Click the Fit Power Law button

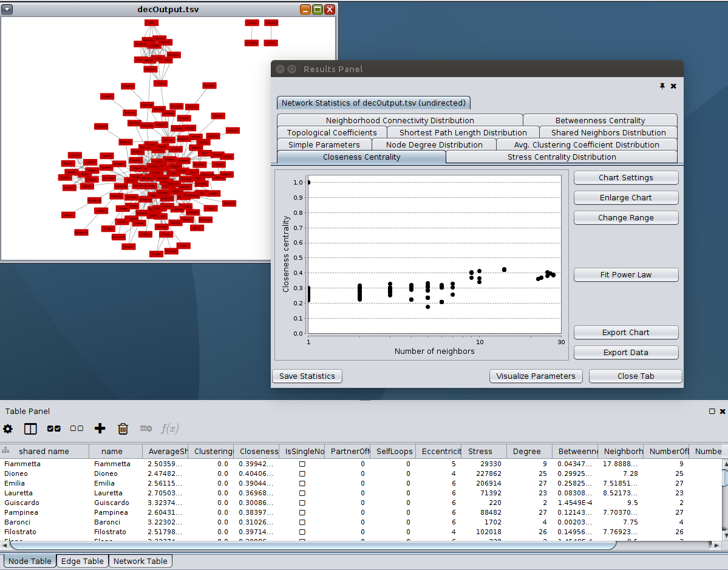pos(626,274)
